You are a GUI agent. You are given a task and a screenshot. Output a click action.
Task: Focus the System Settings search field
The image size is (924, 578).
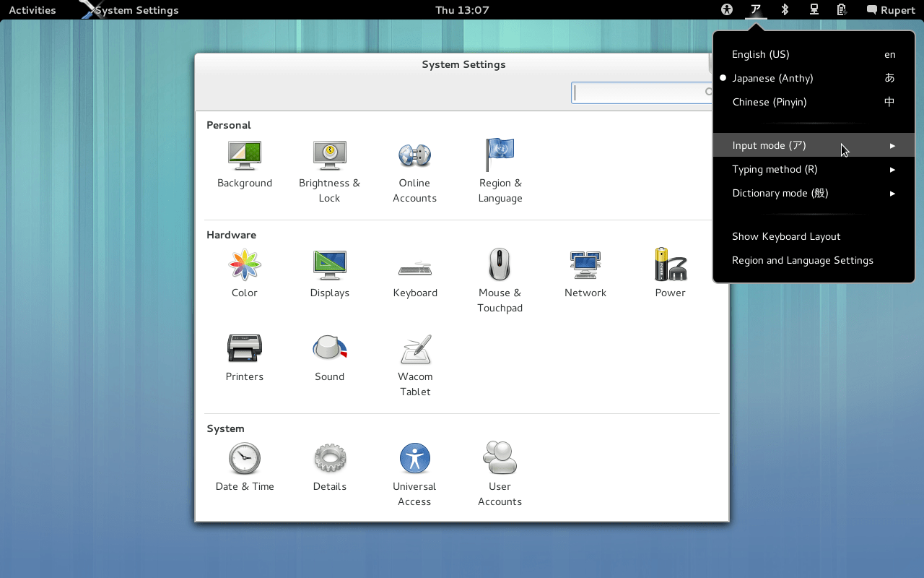point(642,92)
